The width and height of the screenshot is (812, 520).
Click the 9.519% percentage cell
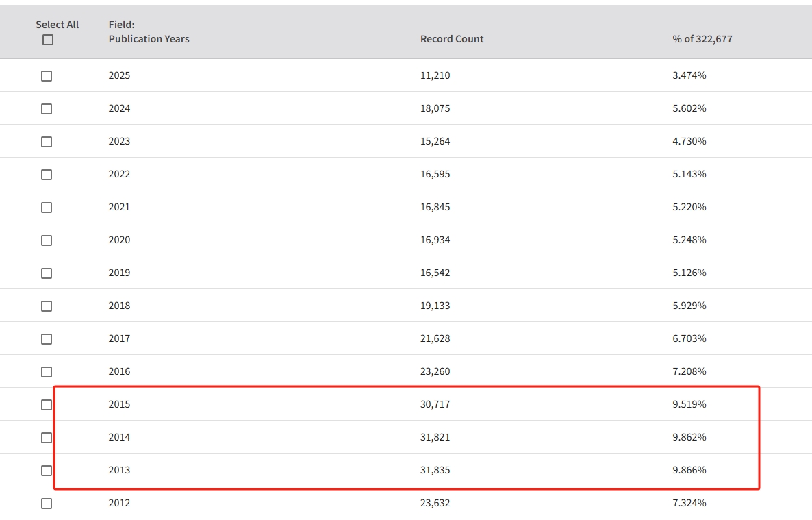[x=689, y=404]
